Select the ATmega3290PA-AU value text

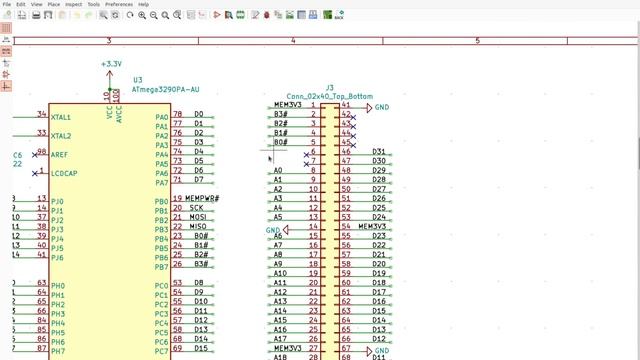165,89
